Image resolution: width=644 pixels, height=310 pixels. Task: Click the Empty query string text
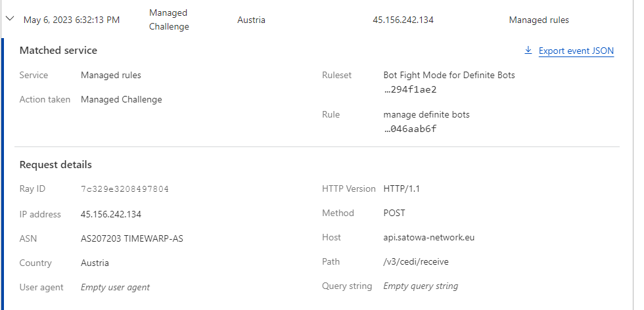(x=421, y=286)
